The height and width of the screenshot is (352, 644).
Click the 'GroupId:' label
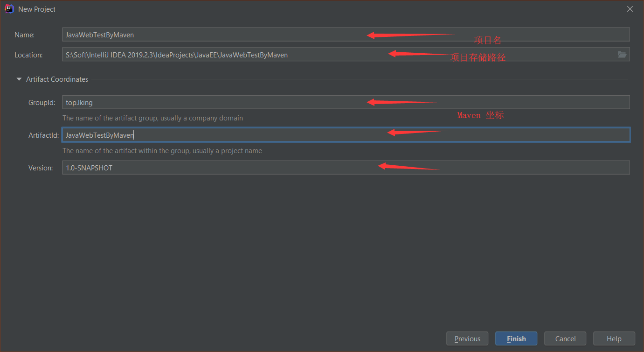click(42, 102)
